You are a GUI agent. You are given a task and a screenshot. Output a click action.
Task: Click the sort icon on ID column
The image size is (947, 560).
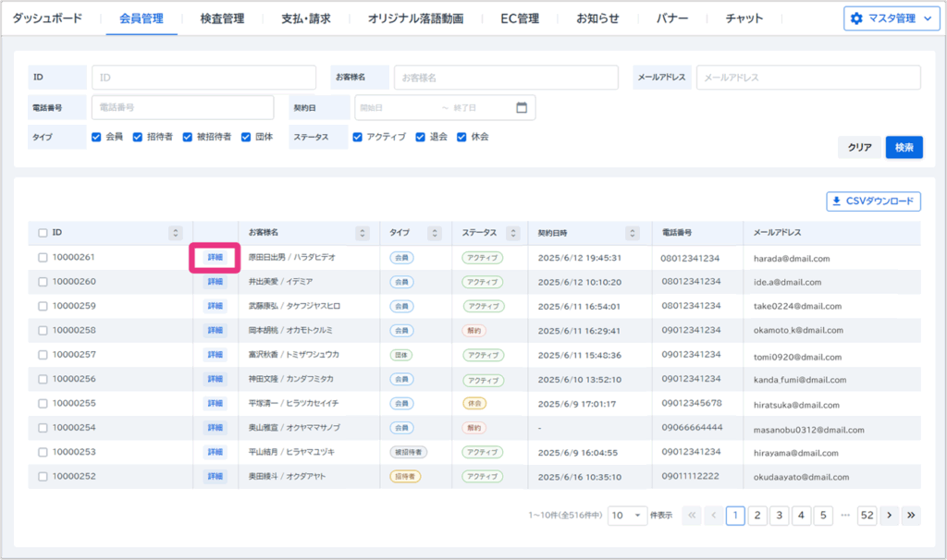point(176,233)
